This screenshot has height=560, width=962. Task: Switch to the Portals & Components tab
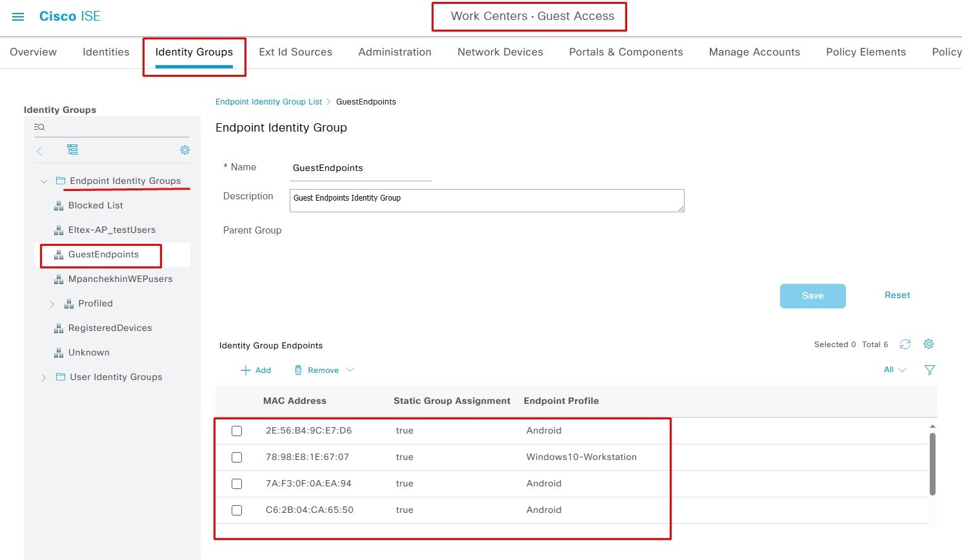(x=625, y=52)
